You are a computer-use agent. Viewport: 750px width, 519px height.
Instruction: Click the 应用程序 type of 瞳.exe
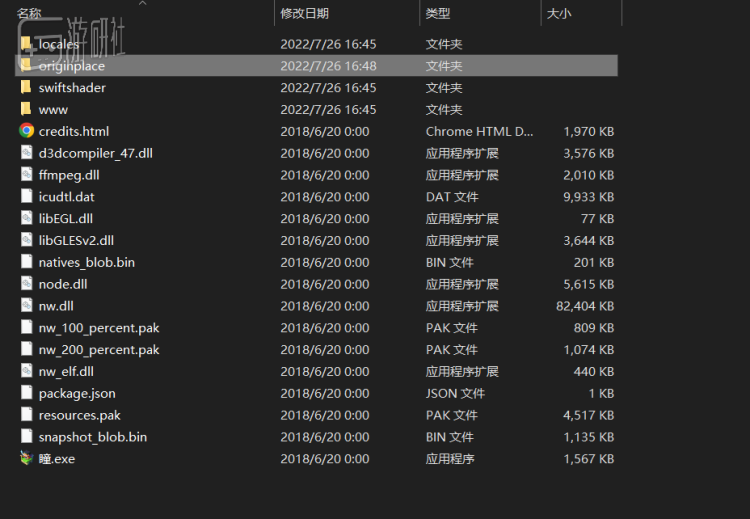[450, 459]
